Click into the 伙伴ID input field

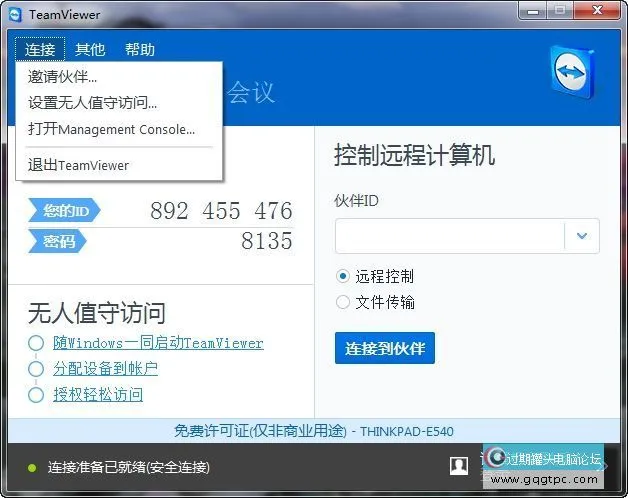(449, 237)
